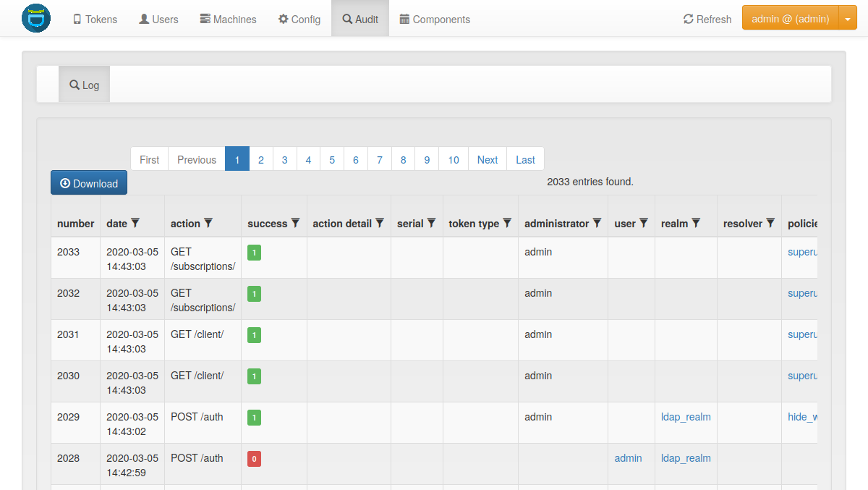Click the resolver column filter icon

coord(770,223)
